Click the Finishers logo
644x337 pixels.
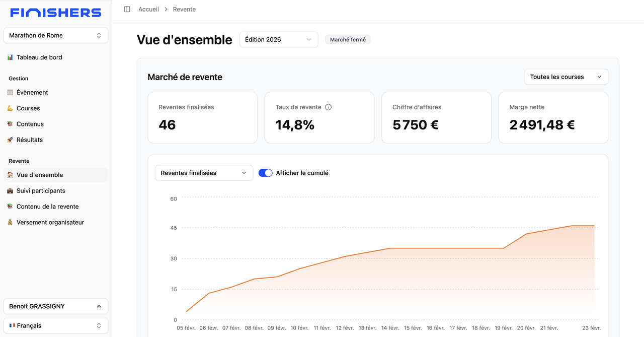55,13
